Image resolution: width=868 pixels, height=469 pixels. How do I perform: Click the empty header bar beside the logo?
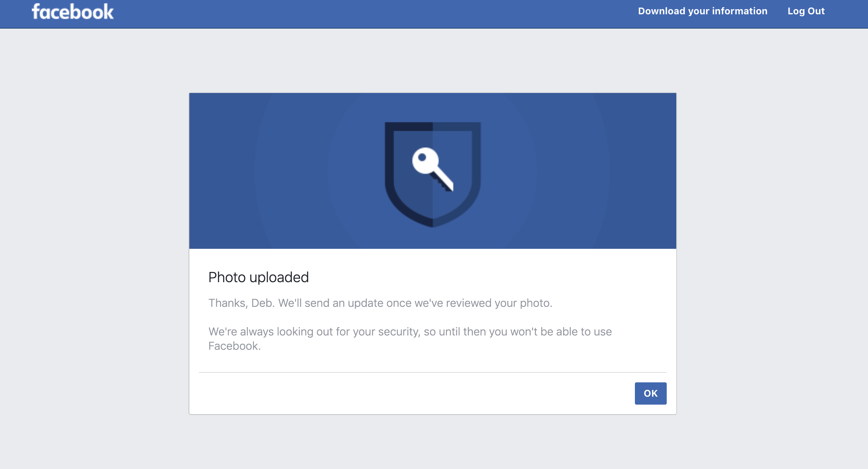pyautogui.click(x=358, y=14)
